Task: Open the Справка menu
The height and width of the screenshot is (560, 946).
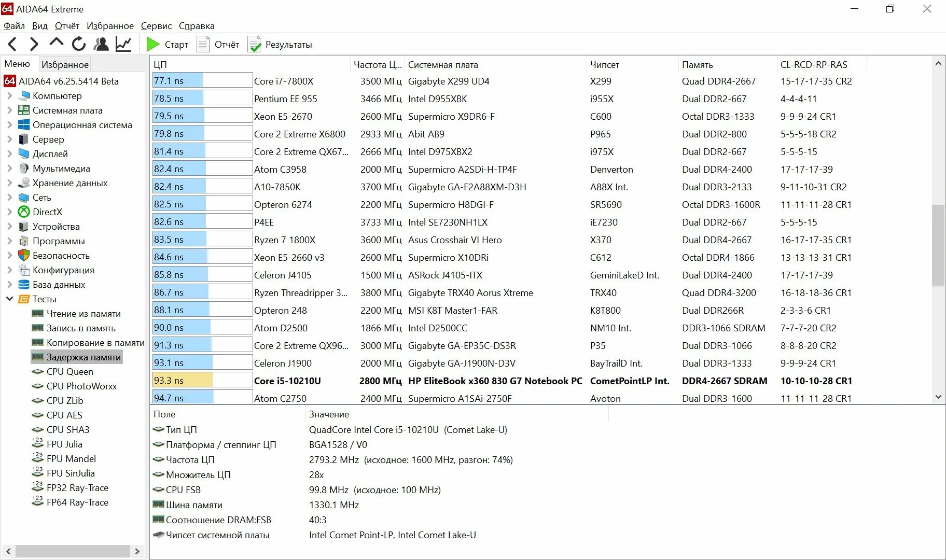Action: coord(197,26)
